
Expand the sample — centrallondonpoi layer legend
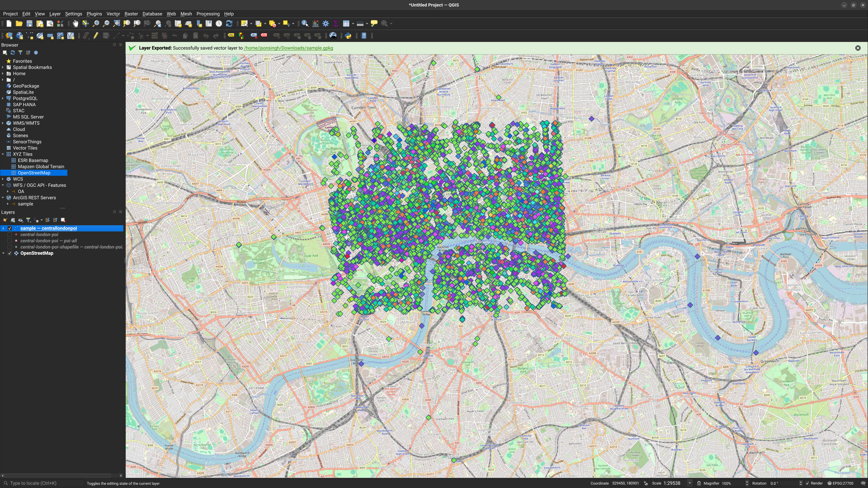point(3,228)
